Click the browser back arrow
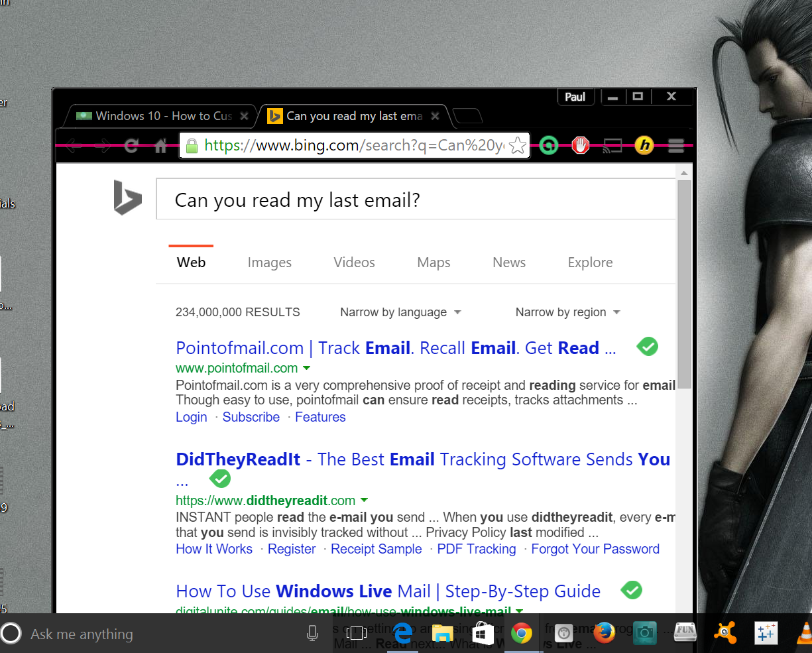 click(x=74, y=146)
